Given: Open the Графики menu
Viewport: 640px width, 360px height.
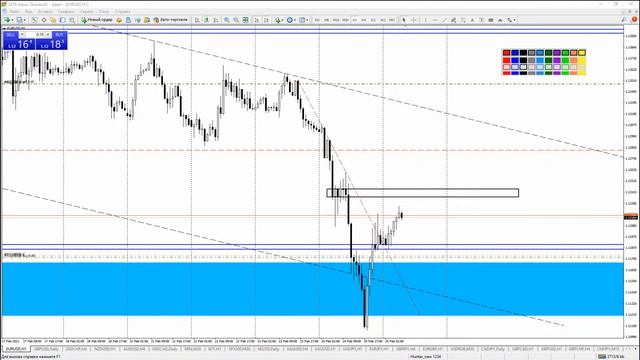Looking at the screenshot, I should click(66, 11).
